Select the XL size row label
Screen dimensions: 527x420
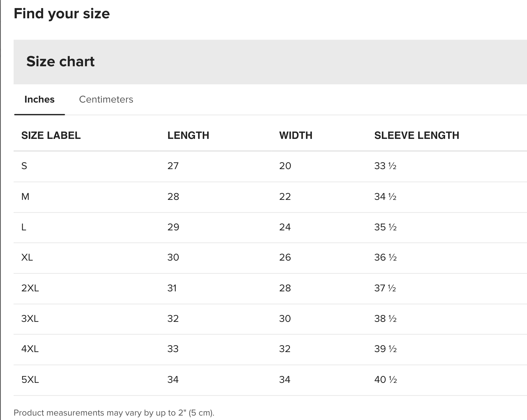pyautogui.click(x=27, y=257)
